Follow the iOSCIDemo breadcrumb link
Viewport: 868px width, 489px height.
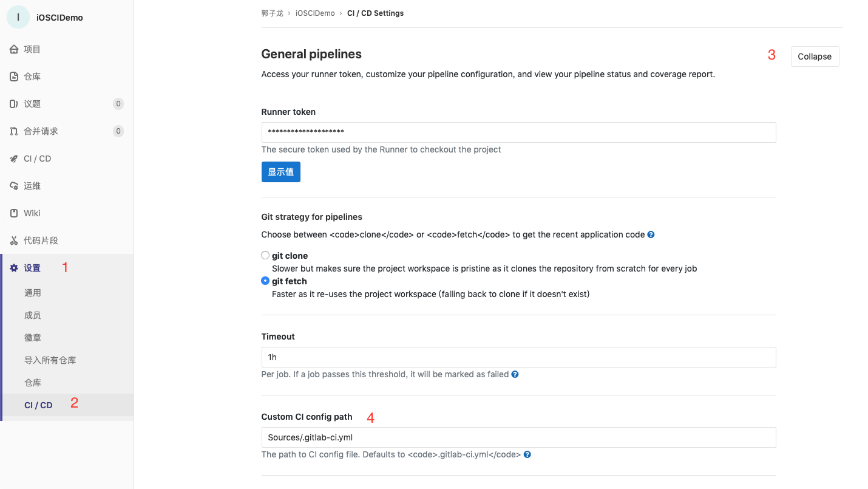[x=315, y=13]
